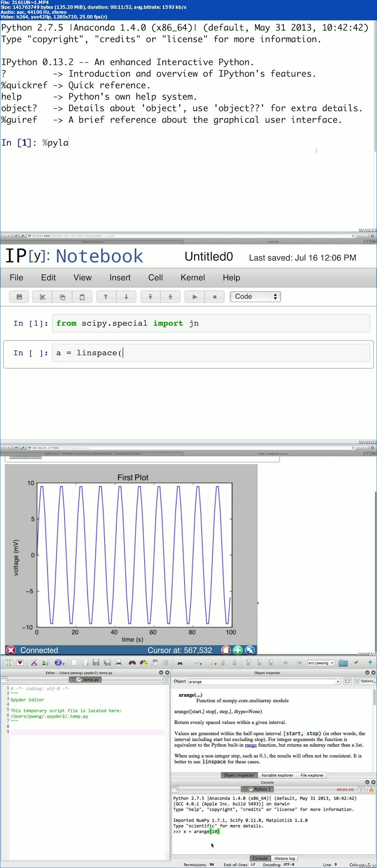The width and height of the screenshot is (377, 868).
Task: Open the Object field dropdown showing arange
Action: [338, 681]
